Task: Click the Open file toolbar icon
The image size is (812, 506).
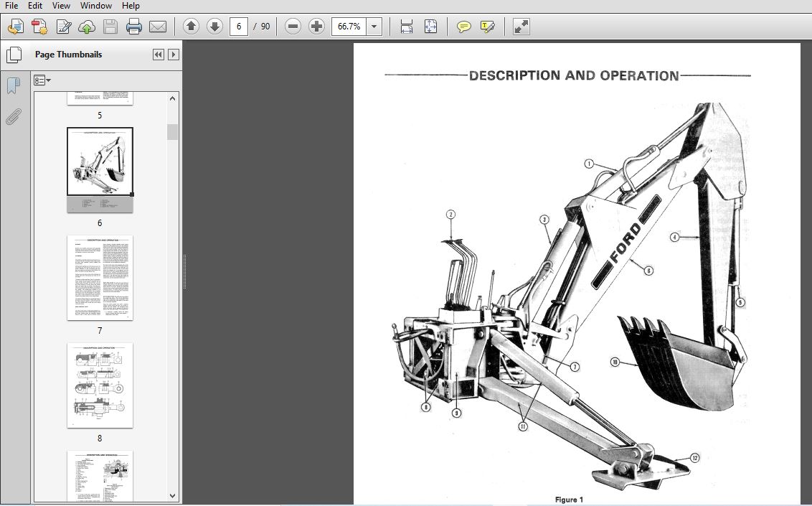Action: tap(16, 27)
